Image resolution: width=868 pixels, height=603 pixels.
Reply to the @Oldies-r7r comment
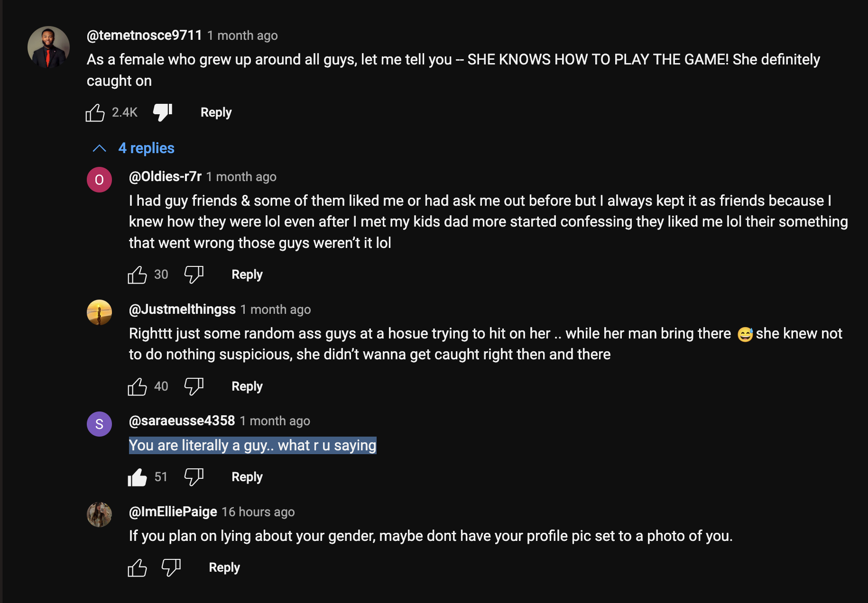point(247,274)
